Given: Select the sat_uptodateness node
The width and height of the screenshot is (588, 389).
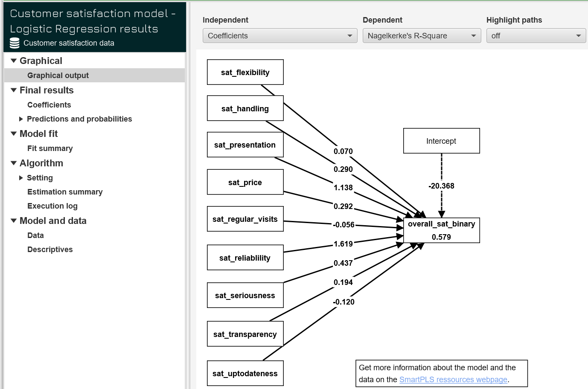Looking at the screenshot, I should pos(245,373).
